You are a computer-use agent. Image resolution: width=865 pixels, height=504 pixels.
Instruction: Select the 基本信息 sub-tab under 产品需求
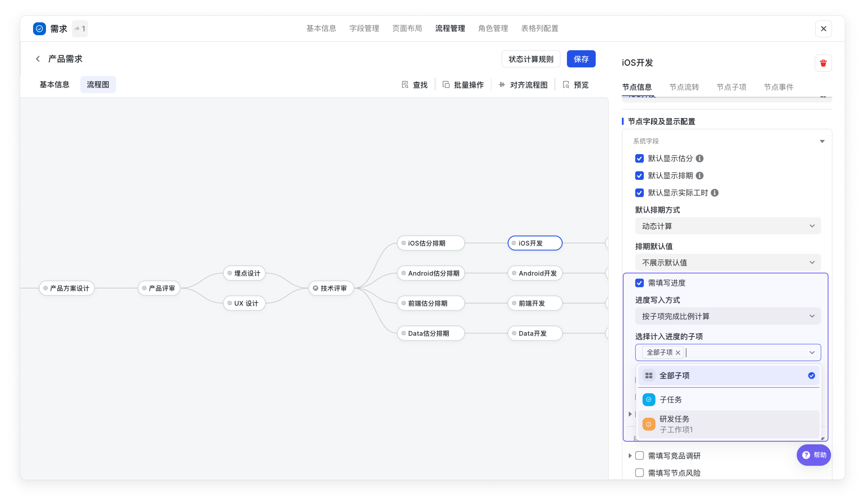point(54,85)
